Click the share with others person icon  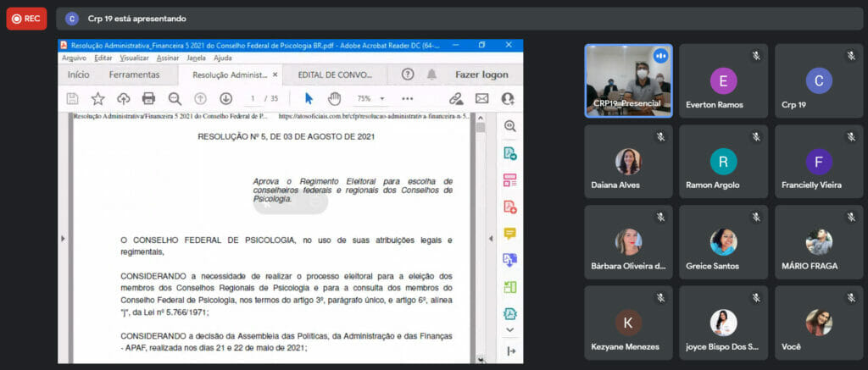pyautogui.click(x=508, y=98)
